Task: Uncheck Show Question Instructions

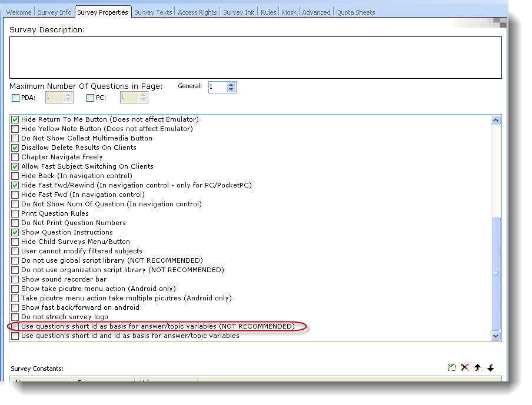Action: click(x=15, y=233)
